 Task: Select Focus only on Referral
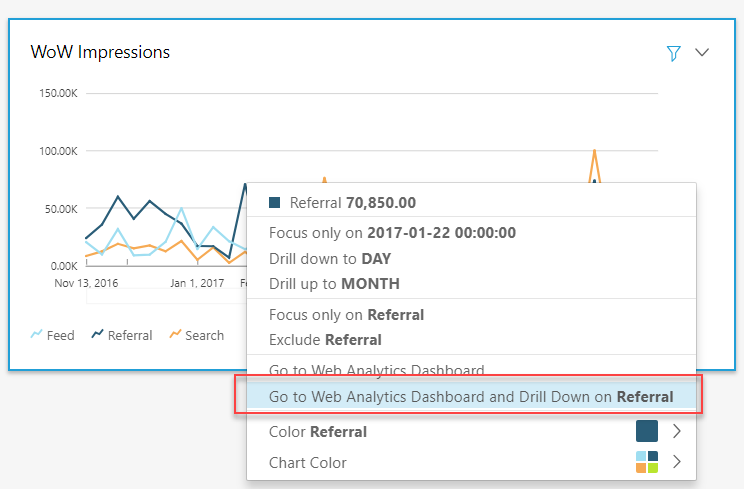[346, 315]
